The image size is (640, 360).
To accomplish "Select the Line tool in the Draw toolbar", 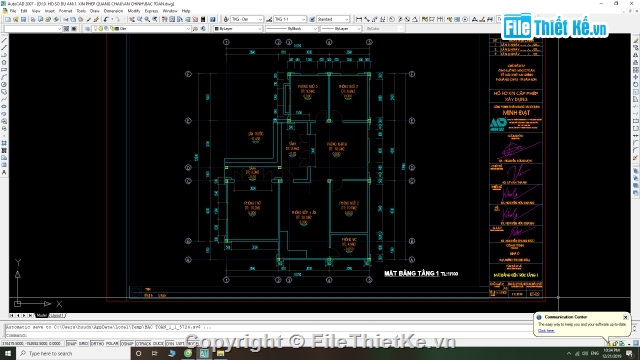I will 4,40.
